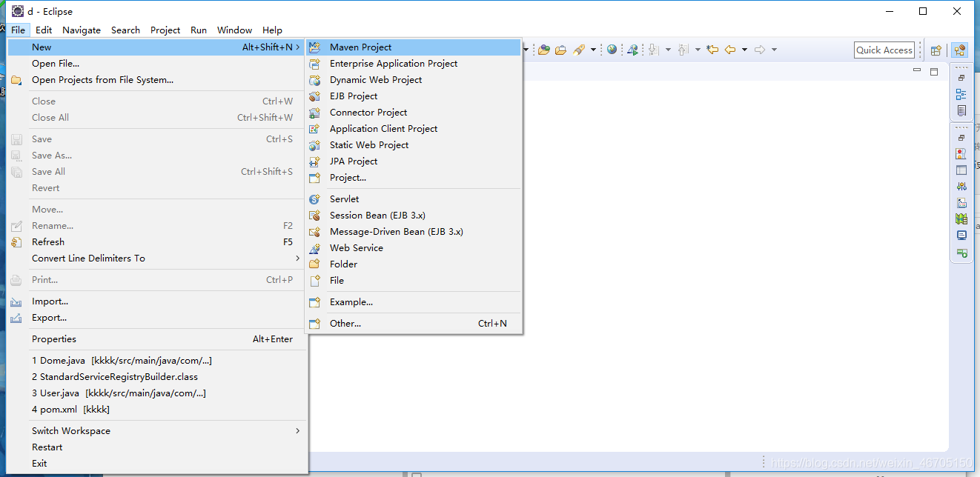The height and width of the screenshot is (477, 980).
Task: Click Restart in the File menu
Action: [157, 447]
